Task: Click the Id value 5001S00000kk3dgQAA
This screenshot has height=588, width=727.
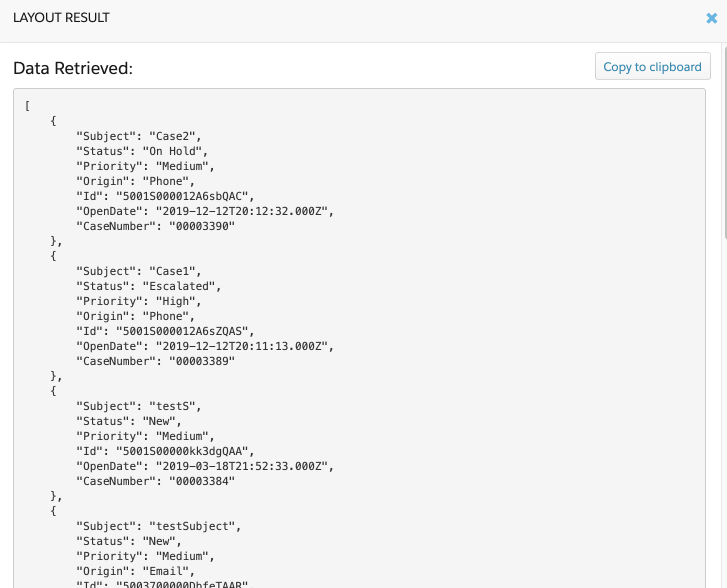Action: (185, 451)
